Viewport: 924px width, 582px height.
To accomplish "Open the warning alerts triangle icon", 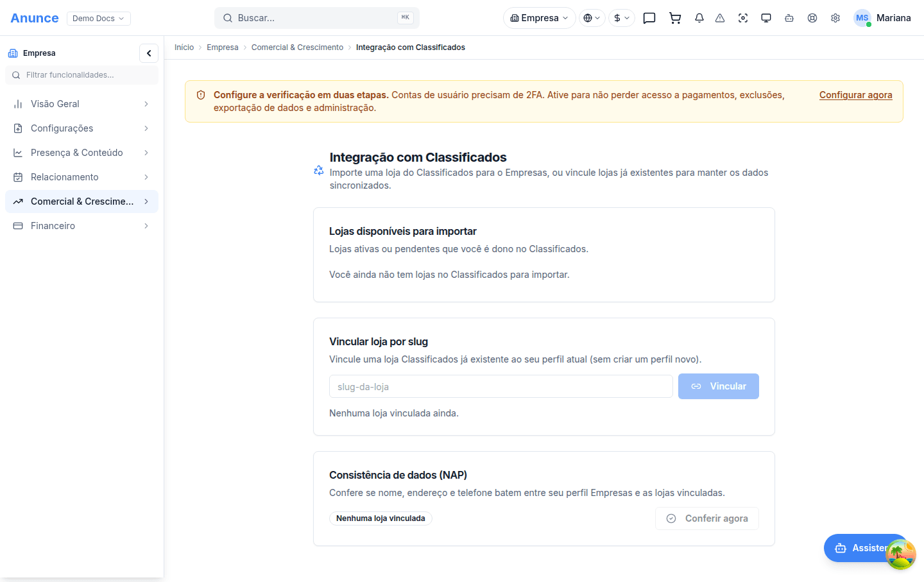I will click(720, 18).
